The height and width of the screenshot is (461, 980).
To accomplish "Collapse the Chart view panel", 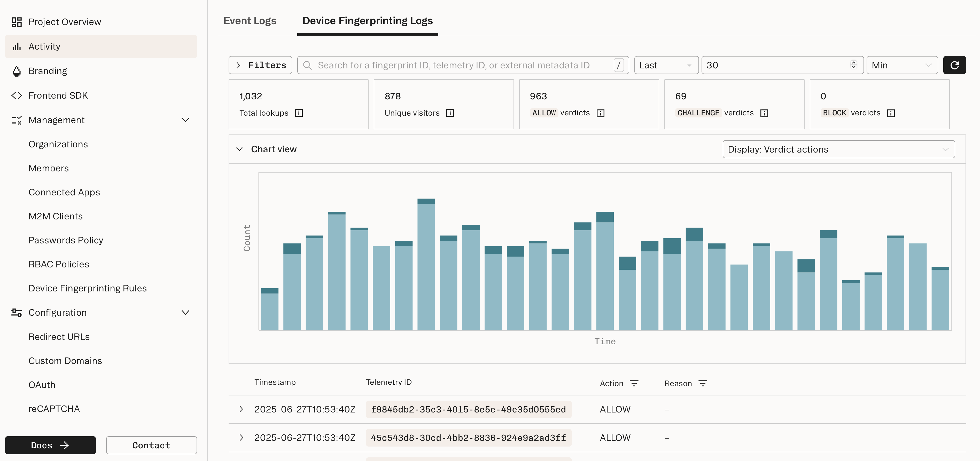I will pyautogui.click(x=239, y=149).
